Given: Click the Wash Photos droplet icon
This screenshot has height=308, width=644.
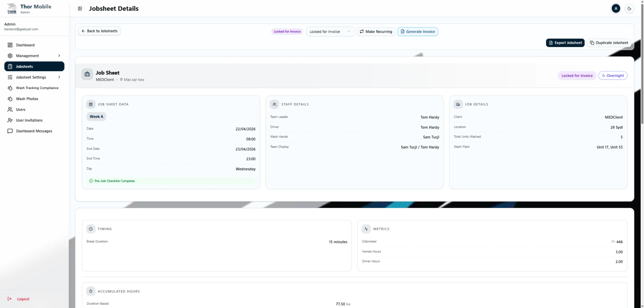Looking at the screenshot, I should pos(10,99).
